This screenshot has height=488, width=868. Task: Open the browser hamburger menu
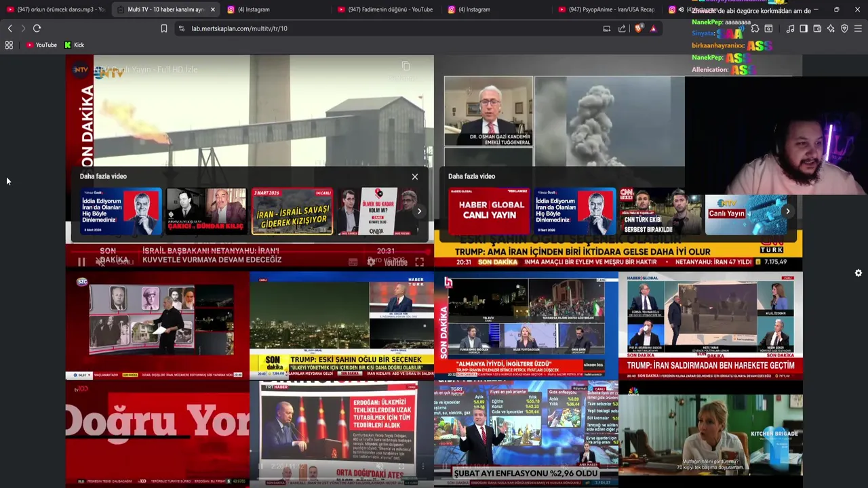point(858,28)
